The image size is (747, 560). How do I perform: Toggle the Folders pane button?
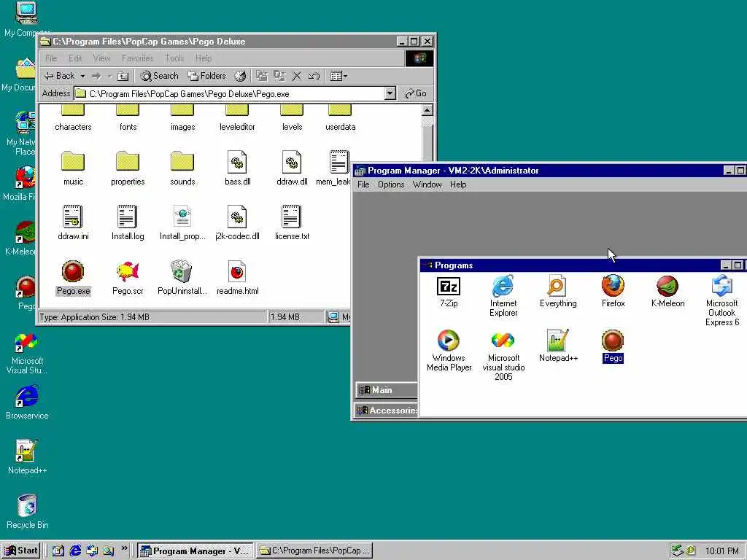click(x=206, y=76)
